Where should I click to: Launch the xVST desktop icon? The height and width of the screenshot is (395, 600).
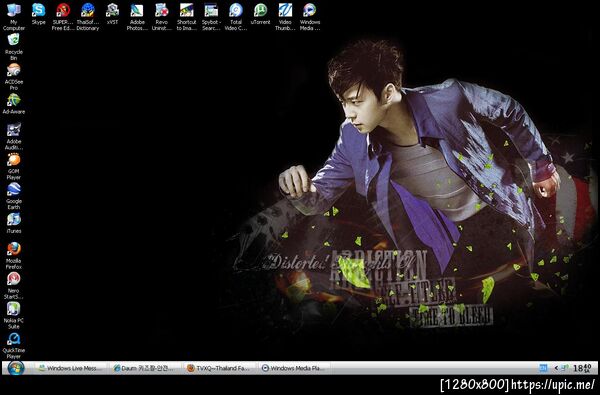[112, 15]
